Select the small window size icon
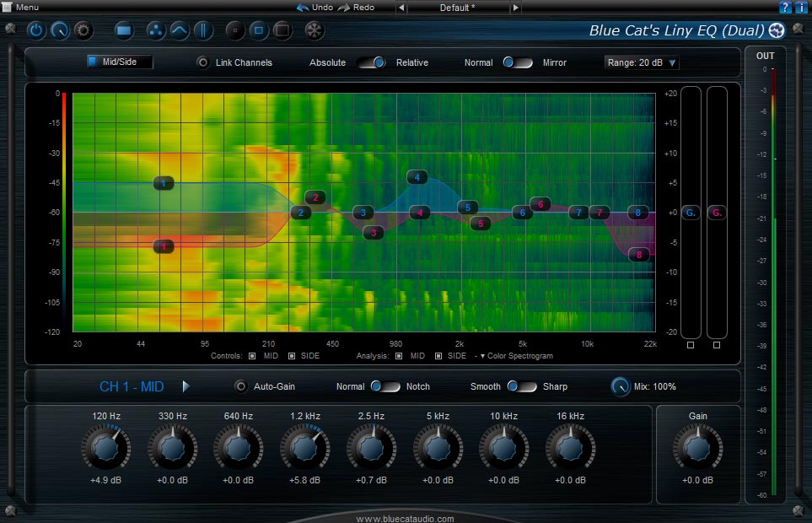Screen dimensions: 812x523 pyautogui.click(x=236, y=30)
